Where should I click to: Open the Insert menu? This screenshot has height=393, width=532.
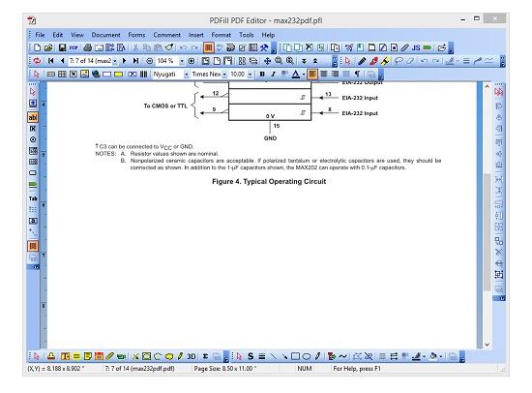point(196,35)
